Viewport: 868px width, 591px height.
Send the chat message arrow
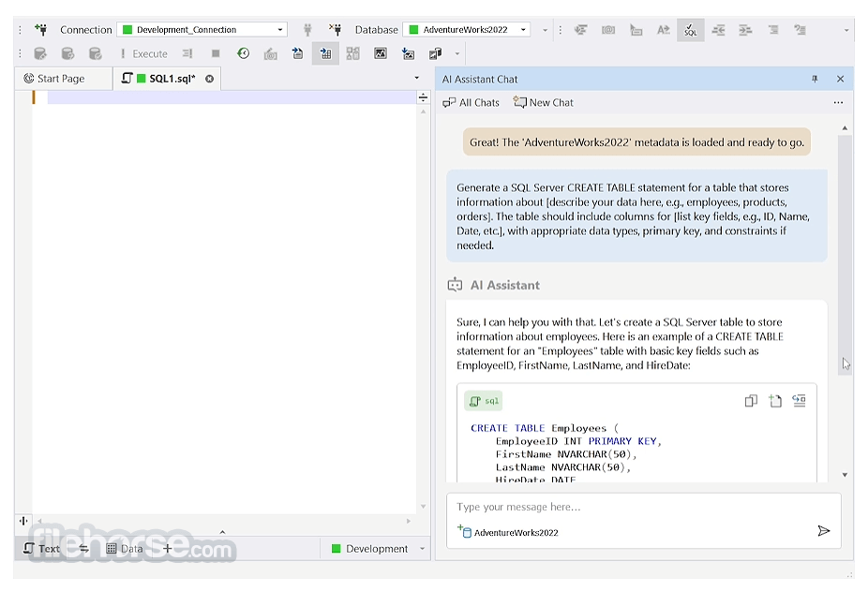tap(824, 531)
